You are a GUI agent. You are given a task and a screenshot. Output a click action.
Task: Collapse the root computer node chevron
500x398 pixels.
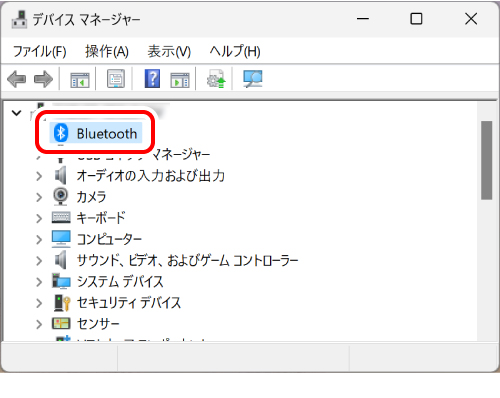click(16, 113)
